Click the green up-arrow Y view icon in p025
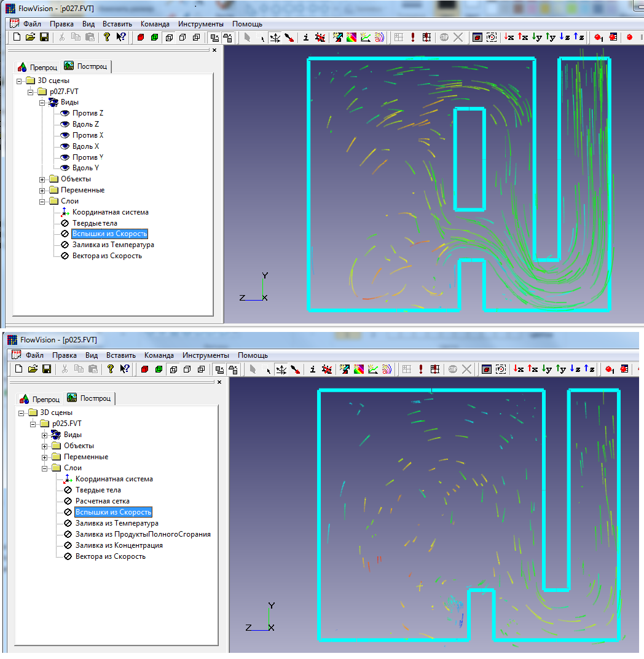 point(560,369)
